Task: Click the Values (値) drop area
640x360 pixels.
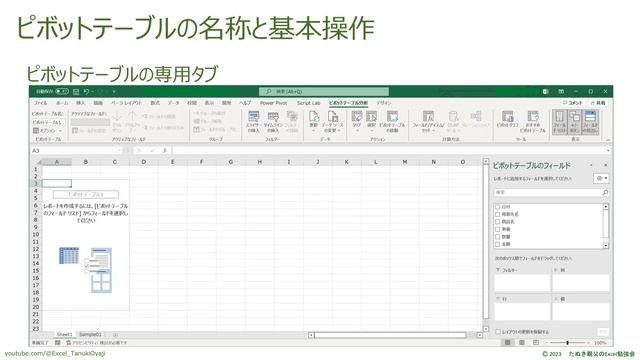Action: coord(581,312)
